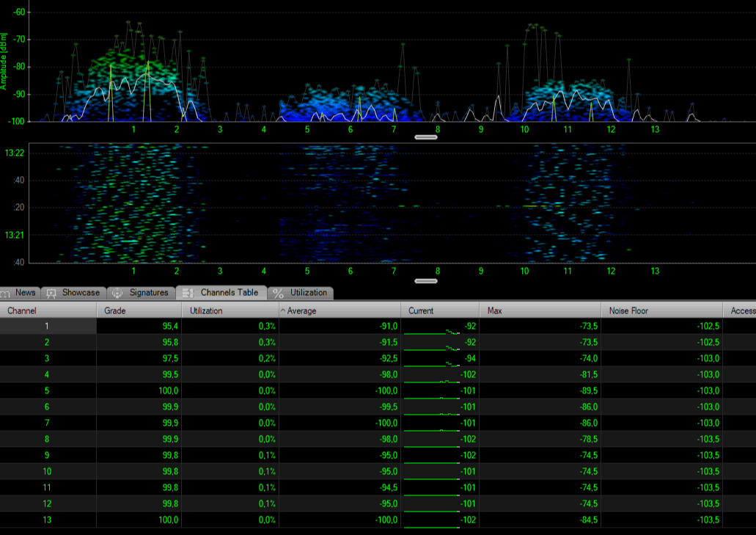Screen dimensions: 756x535
Task: Sort table by the Grade column header
Action: point(139,310)
